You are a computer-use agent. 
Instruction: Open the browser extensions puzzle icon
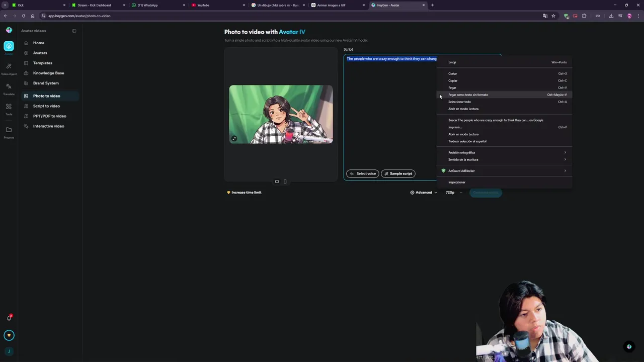[x=584, y=16]
